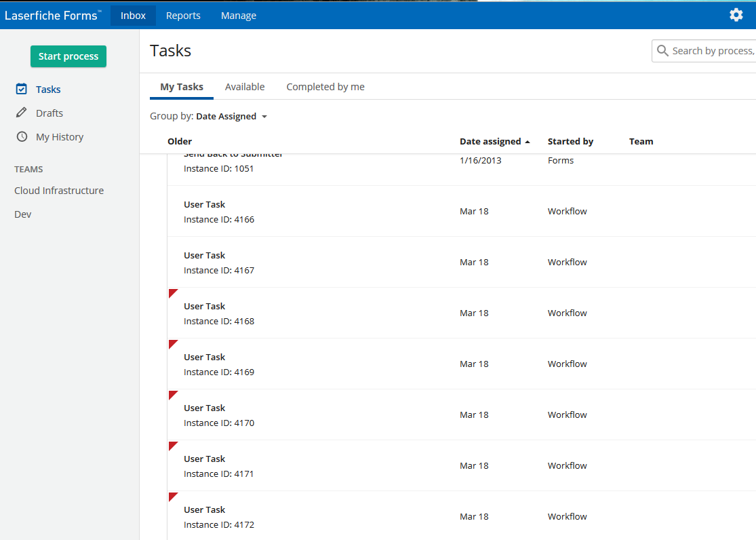Click the My History clock icon
This screenshot has width=756, height=540.
click(22, 136)
